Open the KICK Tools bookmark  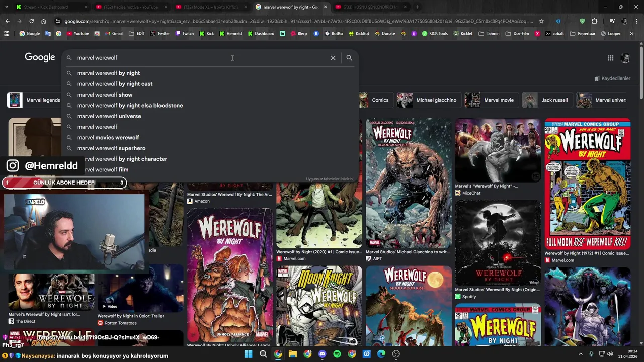tap(435, 34)
